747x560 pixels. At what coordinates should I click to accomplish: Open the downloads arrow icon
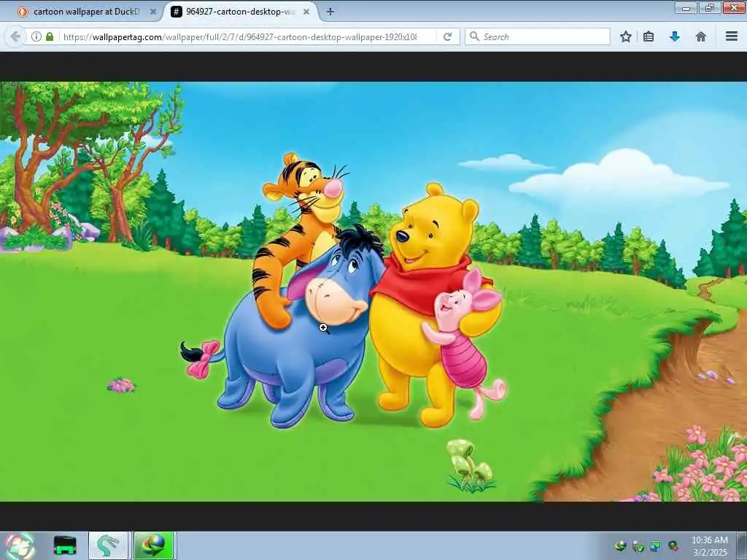click(675, 36)
